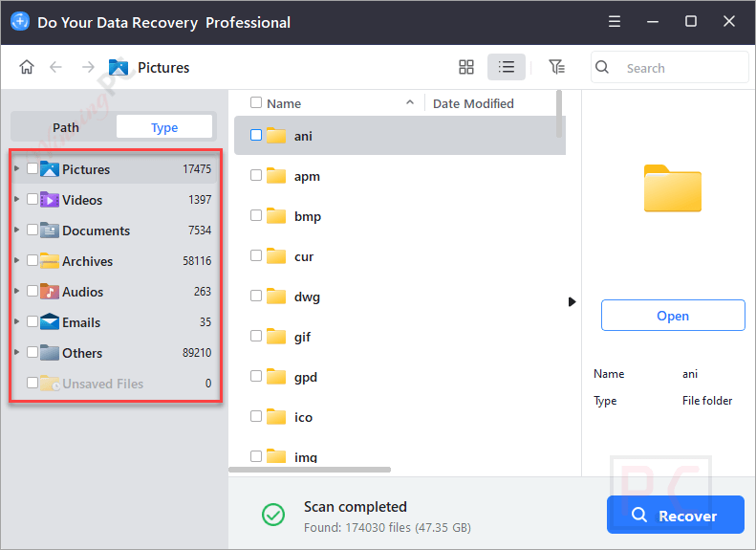756x550 pixels.
Task: Check the Emails category checkbox
Action: coord(32,321)
